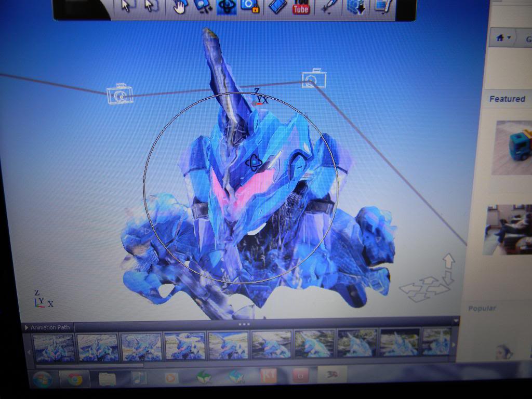
Task: Click the down arrow navigation control
Action: (x=448, y=277)
